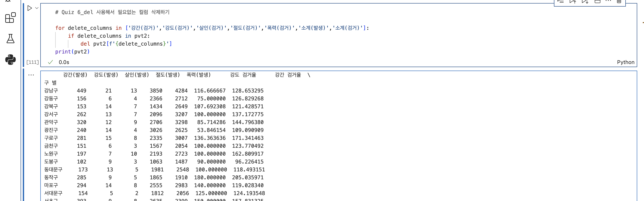Viewport: 644px width, 201px height.
Task: Click value 2649 in 강북구 row
Action: (x=181, y=107)
